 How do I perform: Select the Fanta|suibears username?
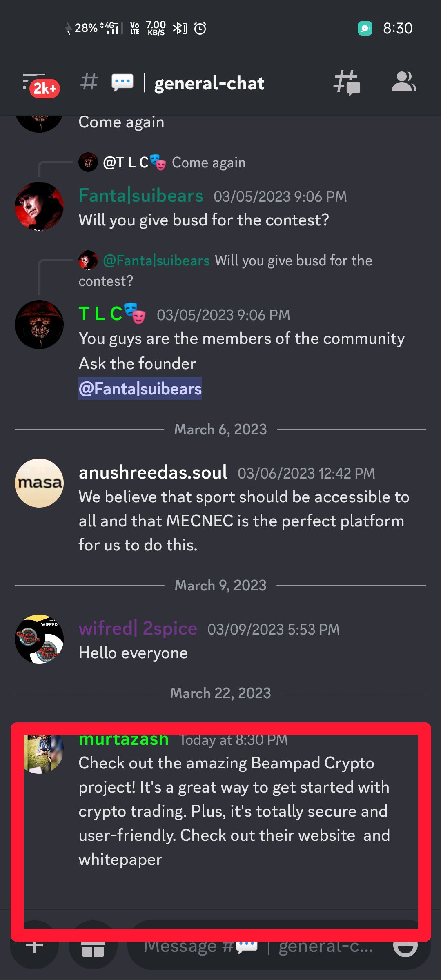point(141,196)
